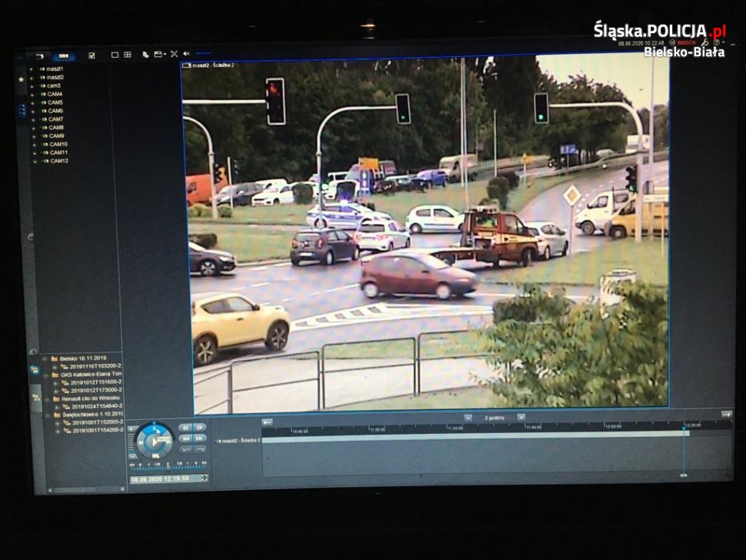This screenshot has height=560, width=746.
Task: Click the overlapping-windows icon in toolbar
Action: [x=145, y=55]
